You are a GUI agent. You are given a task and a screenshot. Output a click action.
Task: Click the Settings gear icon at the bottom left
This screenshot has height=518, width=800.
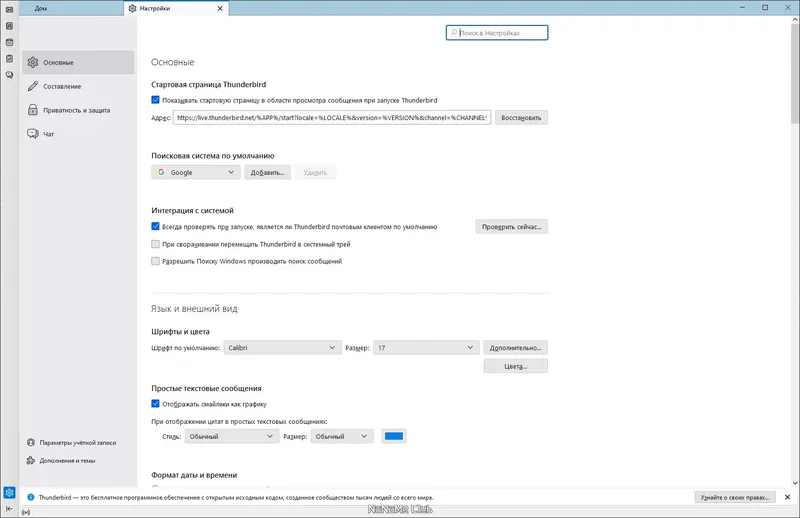(x=9, y=492)
